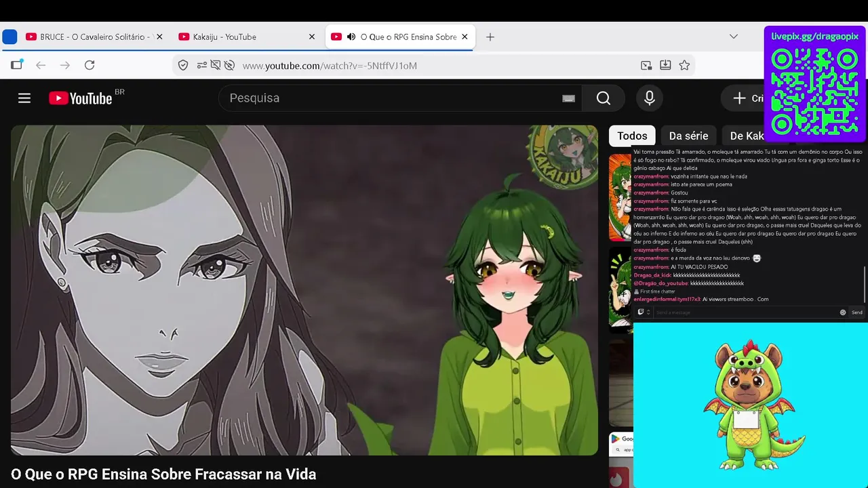Click the @Dragão_do_youtube: username in chat
The height and width of the screenshot is (488, 868).
[x=661, y=283]
